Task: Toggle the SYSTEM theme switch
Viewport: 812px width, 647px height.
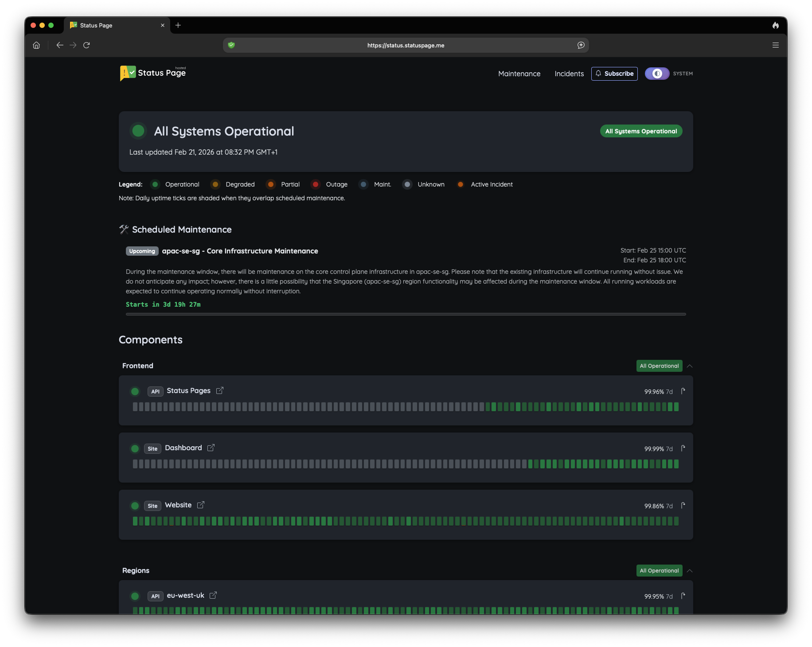Action: 657,74
